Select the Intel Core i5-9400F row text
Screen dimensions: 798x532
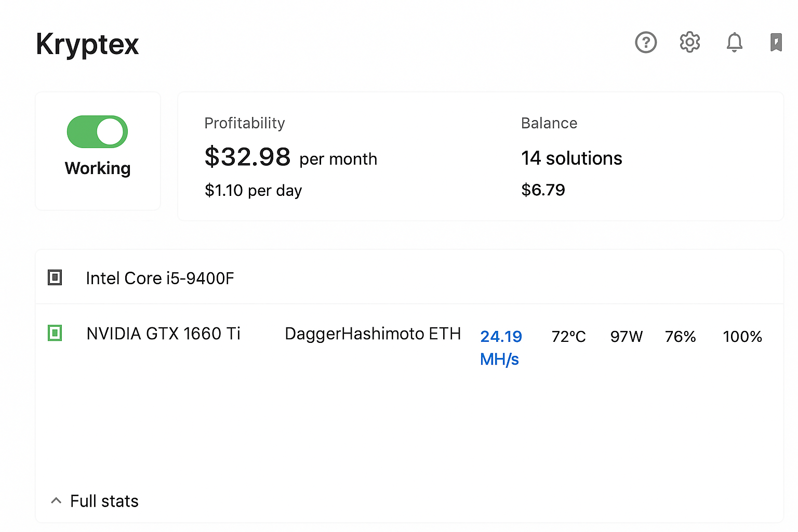coord(160,278)
